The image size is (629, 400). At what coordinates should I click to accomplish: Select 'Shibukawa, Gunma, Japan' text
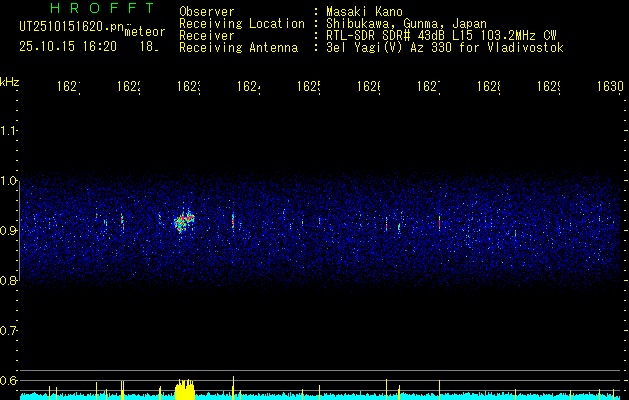[x=406, y=24]
